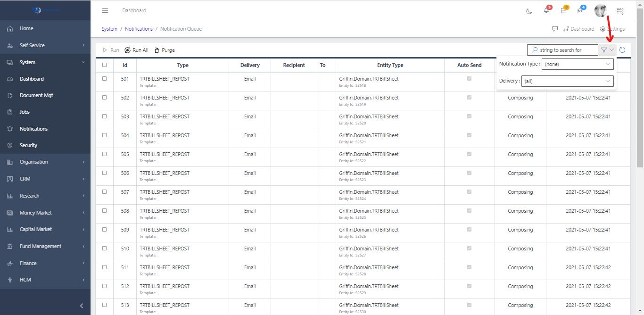Apply the filter using the funnel icon
The image size is (644, 315).
pyautogui.click(x=604, y=50)
